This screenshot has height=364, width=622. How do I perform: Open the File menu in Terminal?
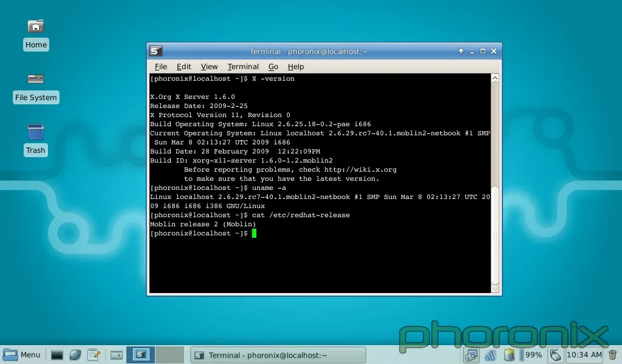click(160, 67)
